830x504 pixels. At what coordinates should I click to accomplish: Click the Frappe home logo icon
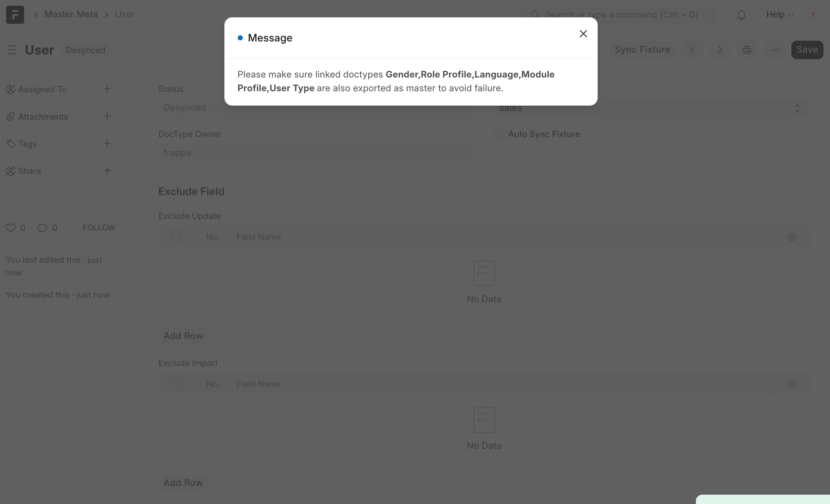(15, 14)
